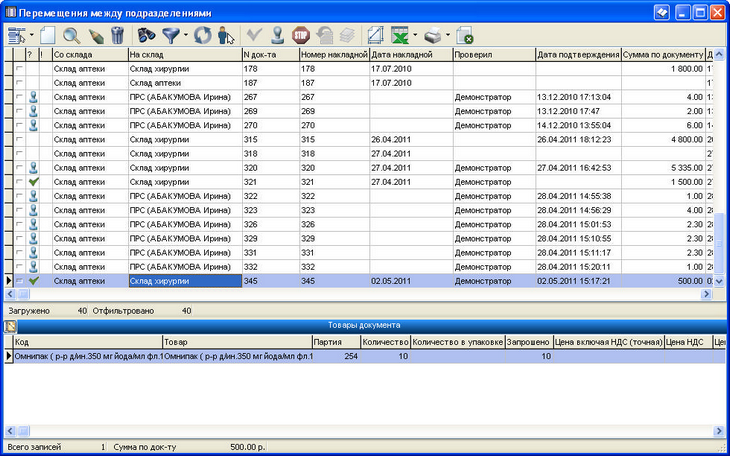Screen dimensions: 730x456
Task: Click the printer icon
Action: click(x=433, y=35)
